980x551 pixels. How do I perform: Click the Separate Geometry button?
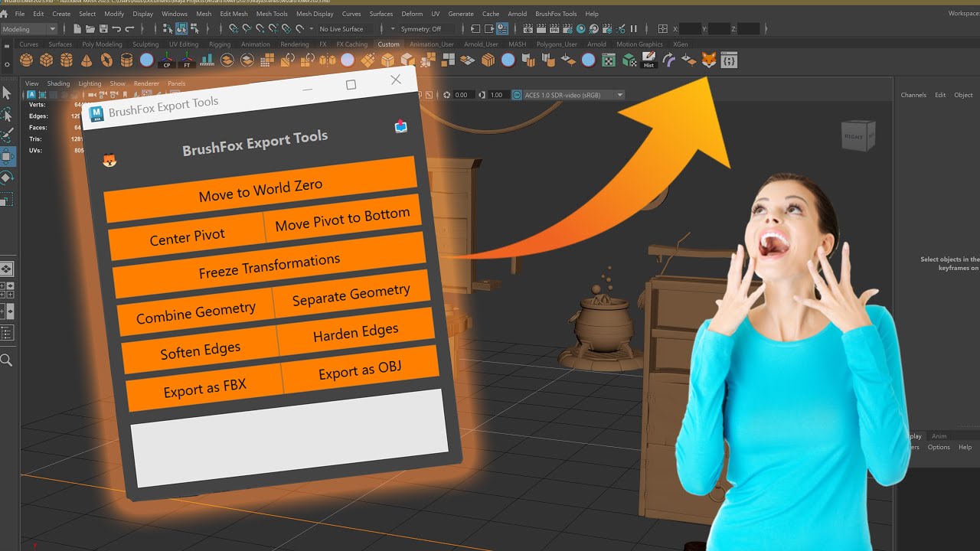click(x=351, y=295)
